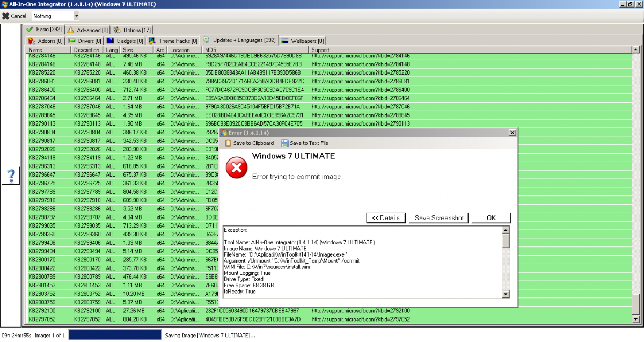
Task: Open the Drivers [0] sub-tab
Action: pyautogui.click(x=85, y=41)
